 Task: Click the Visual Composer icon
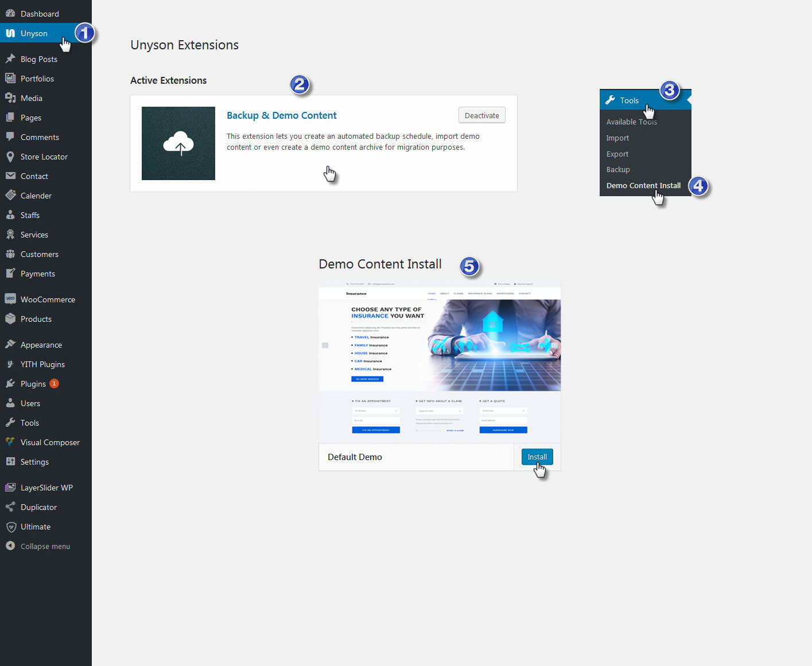coord(10,442)
